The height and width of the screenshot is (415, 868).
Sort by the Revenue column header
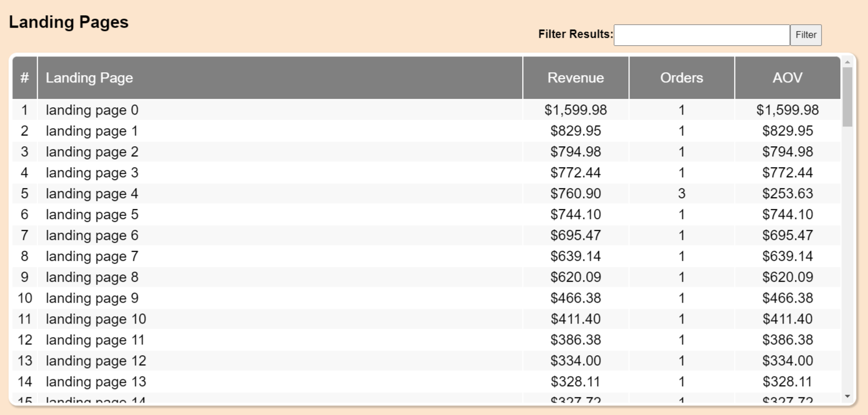pos(575,78)
